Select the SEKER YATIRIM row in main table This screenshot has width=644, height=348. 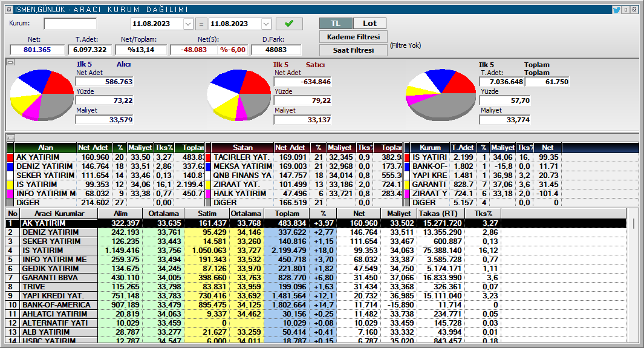click(x=316, y=241)
